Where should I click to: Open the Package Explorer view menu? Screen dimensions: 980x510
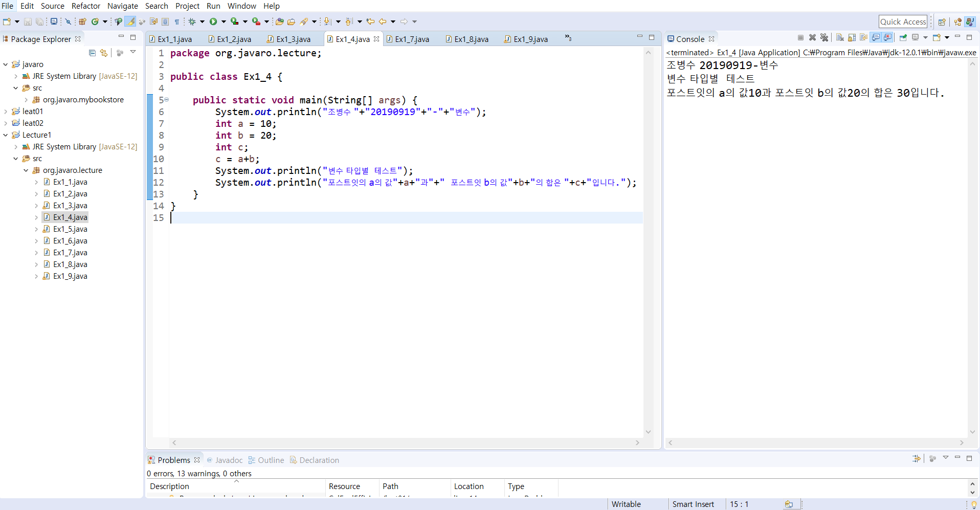[133, 52]
